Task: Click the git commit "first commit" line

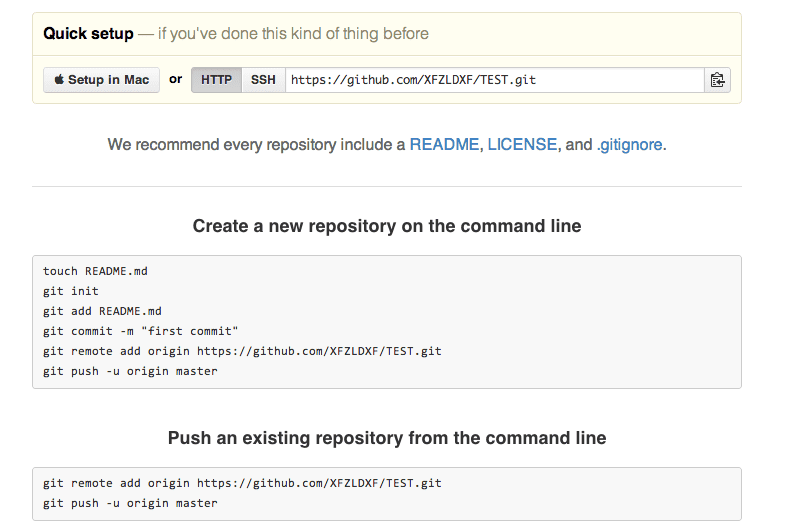Action: coord(141,331)
